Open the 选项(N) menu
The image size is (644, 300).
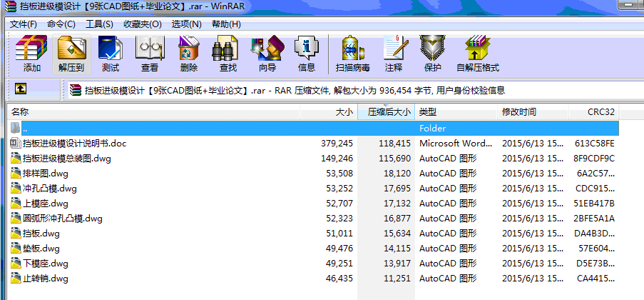(186, 24)
